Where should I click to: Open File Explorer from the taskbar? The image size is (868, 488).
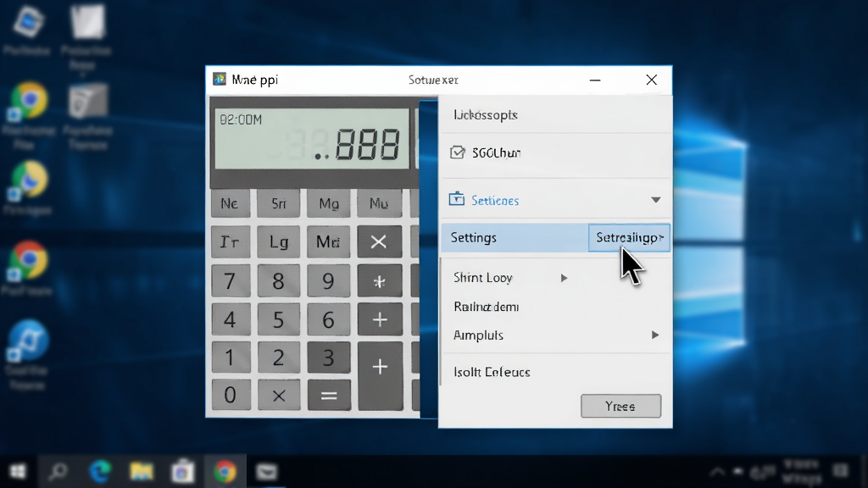tap(142, 471)
